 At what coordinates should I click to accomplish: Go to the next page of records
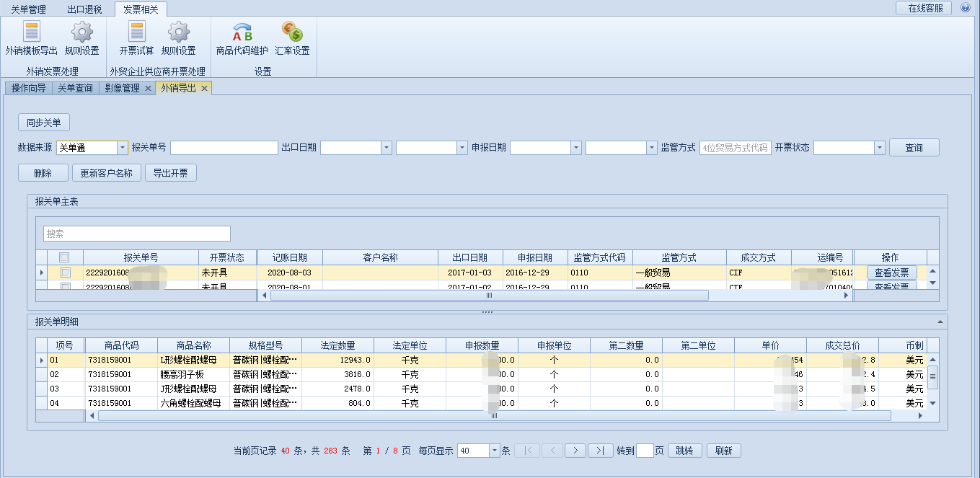pos(575,451)
